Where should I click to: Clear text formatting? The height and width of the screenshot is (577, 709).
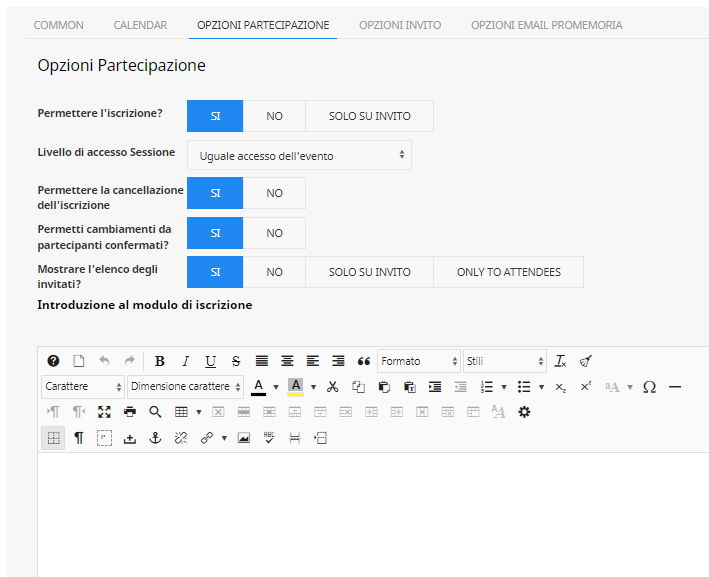[x=560, y=361]
